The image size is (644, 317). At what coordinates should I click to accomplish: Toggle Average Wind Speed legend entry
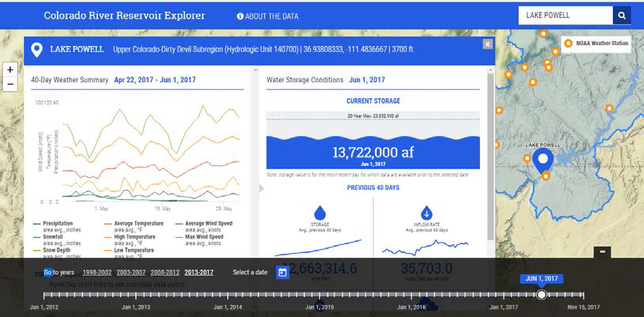(x=204, y=227)
